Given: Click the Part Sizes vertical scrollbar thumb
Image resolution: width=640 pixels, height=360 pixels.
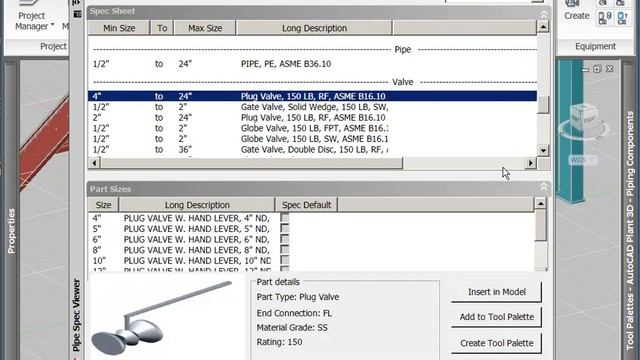Looking at the screenshot, I should pyautogui.click(x=540, y=225).
